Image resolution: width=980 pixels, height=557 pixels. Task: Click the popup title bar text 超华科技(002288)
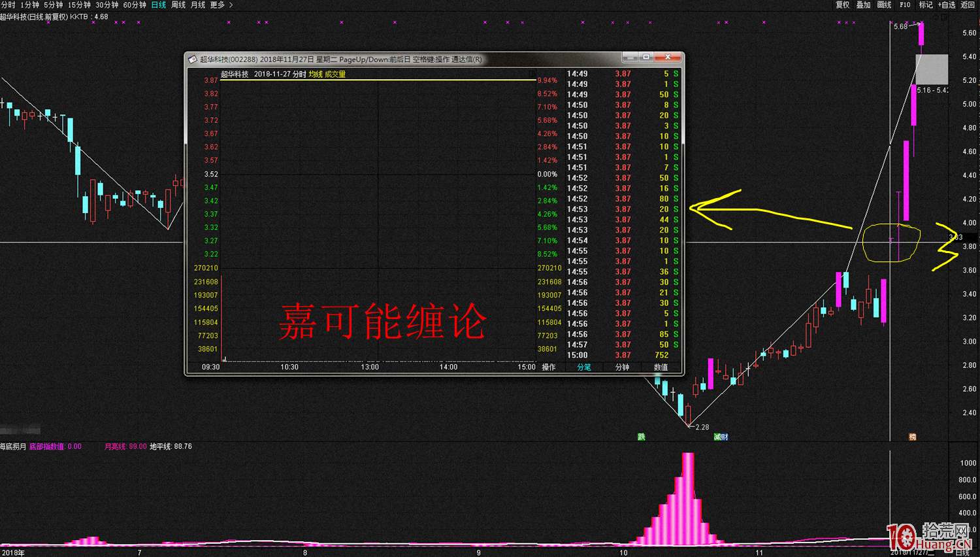[229, 59]
